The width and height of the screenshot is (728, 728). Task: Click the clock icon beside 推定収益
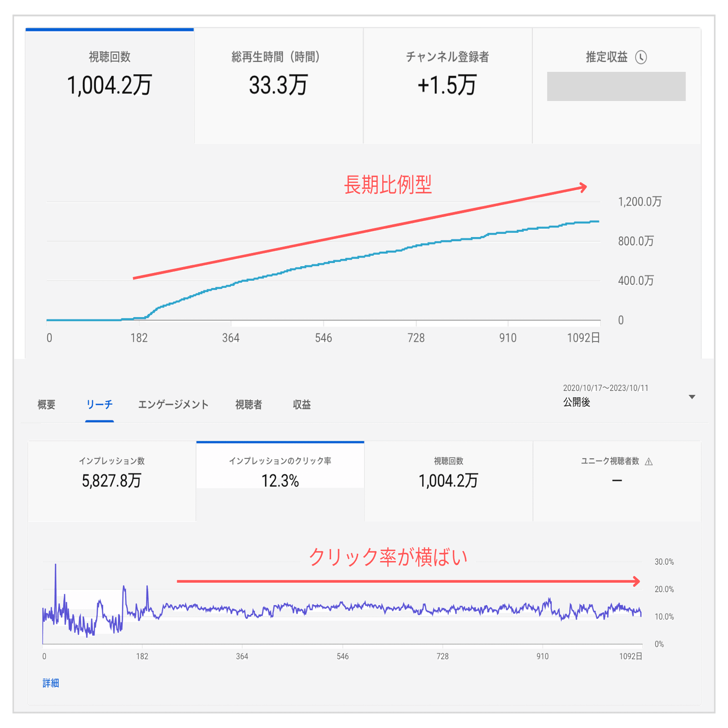[641, 57]
